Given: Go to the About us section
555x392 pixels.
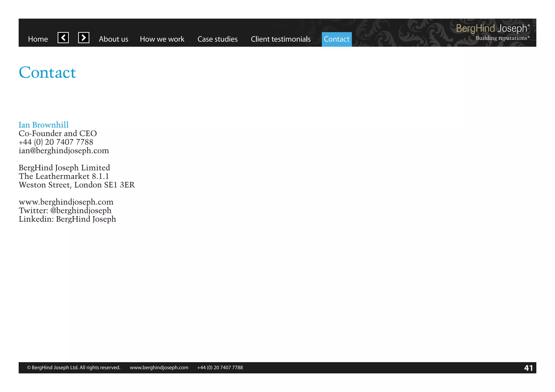Looking at the screenshot, I should click(113, 39).
